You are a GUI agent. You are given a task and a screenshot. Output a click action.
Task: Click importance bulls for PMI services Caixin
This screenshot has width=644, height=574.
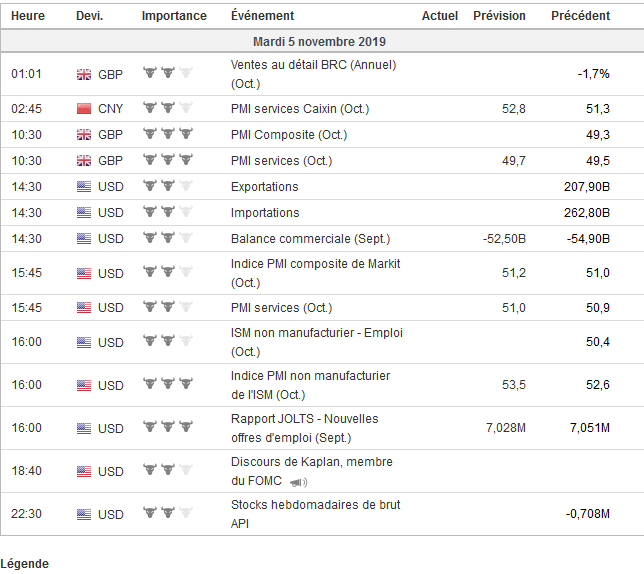168,108
